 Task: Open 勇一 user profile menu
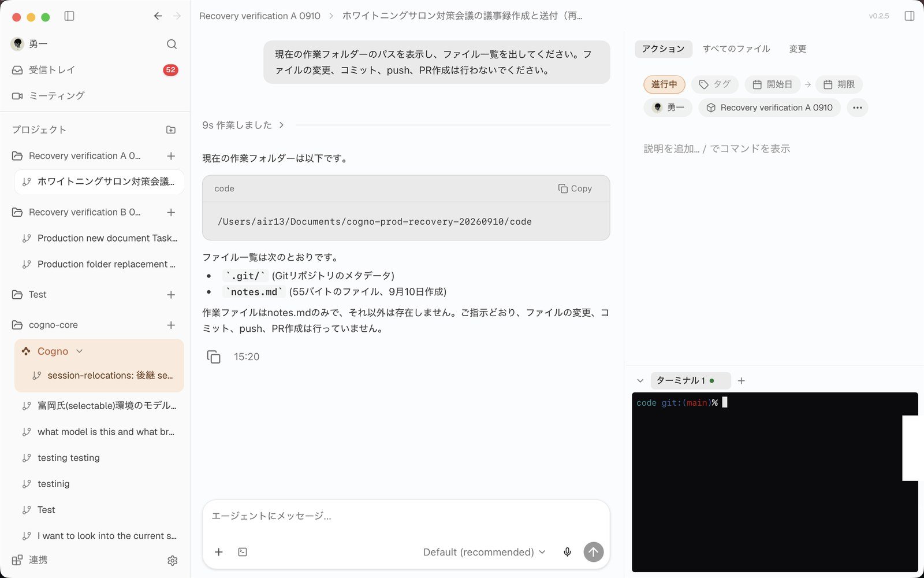29,44
